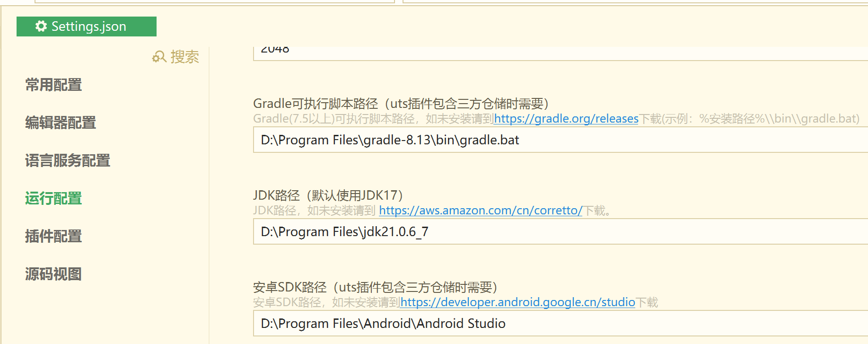Select the 运行配置 sidebar item

pyautogui.click(x=53, y=198)
